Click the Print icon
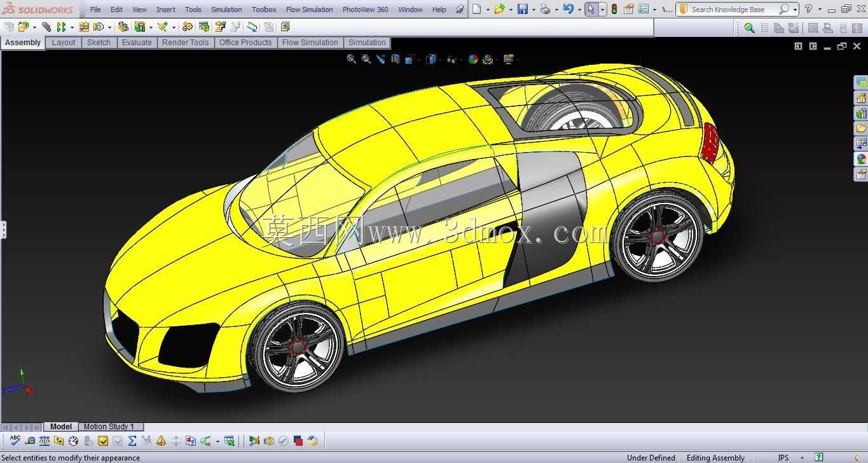The image size is (868, 463). (545, 9)
